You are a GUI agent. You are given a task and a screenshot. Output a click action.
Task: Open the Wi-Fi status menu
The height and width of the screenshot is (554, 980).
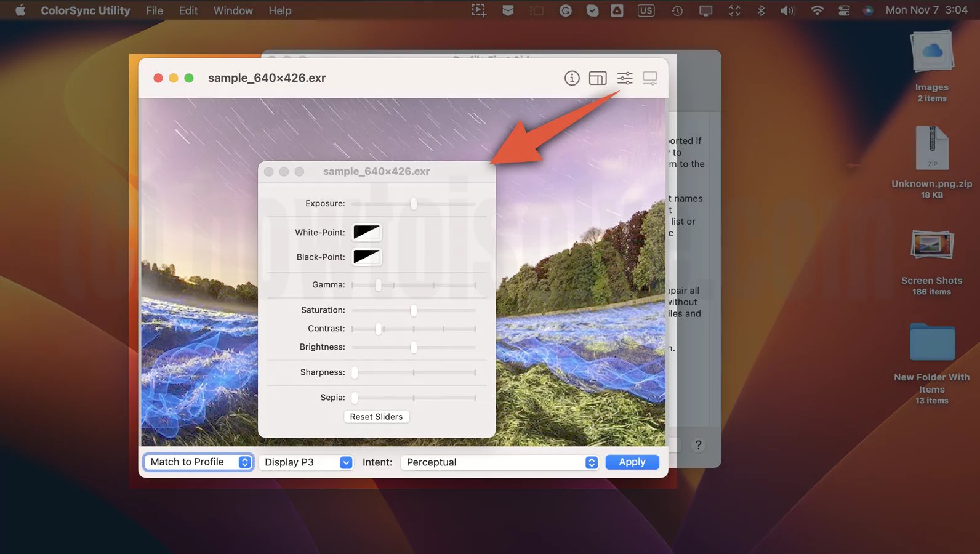(817, 10)
